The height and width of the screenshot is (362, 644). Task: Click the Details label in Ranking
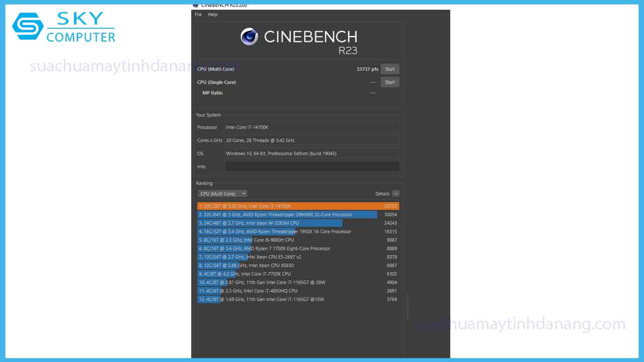click(382, 194)
